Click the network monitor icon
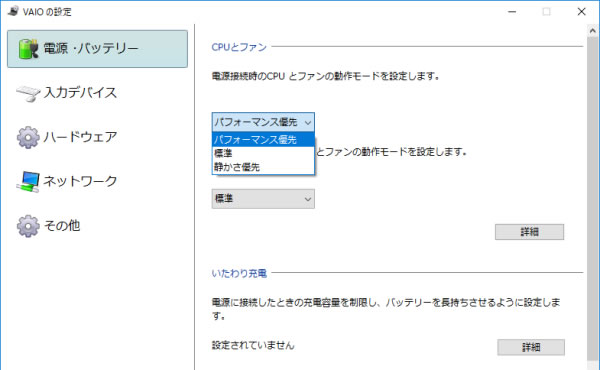The image size is (600, 370). 28,182
